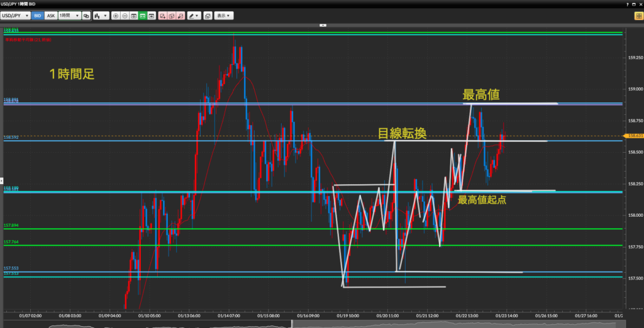Switch price display to BID

[x=37, y=15]
